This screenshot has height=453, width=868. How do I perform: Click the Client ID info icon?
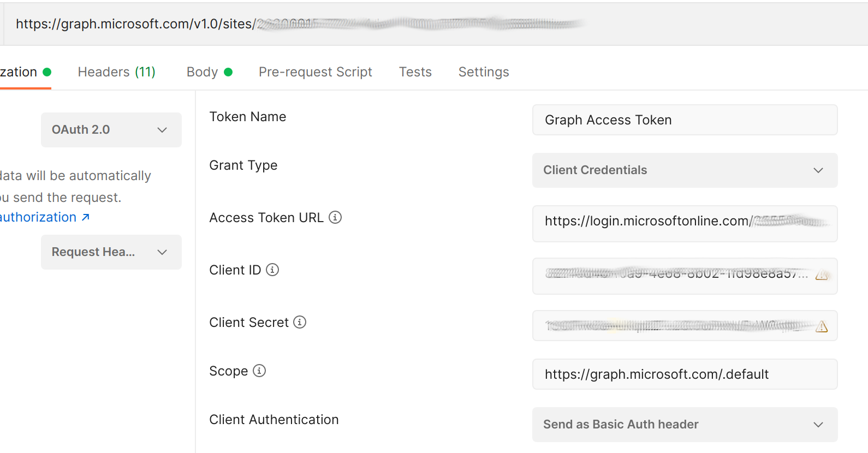272,270
